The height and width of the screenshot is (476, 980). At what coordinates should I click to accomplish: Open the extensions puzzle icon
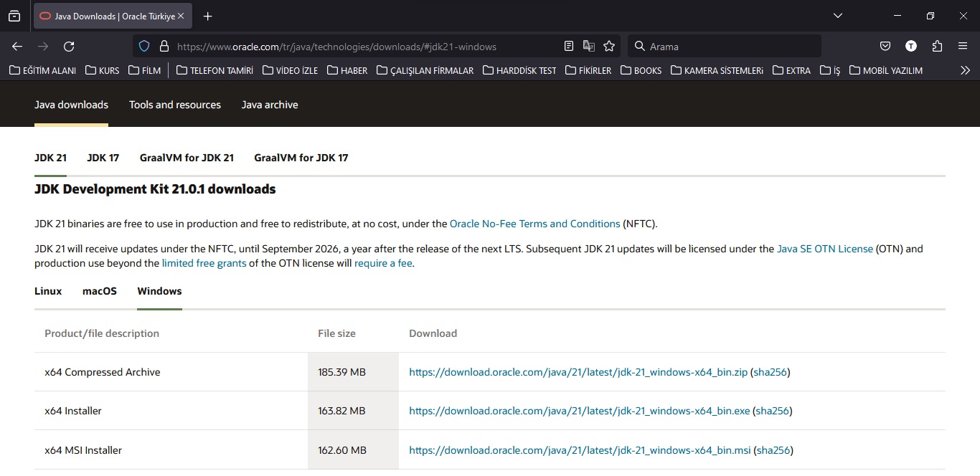tap(937, 46)
